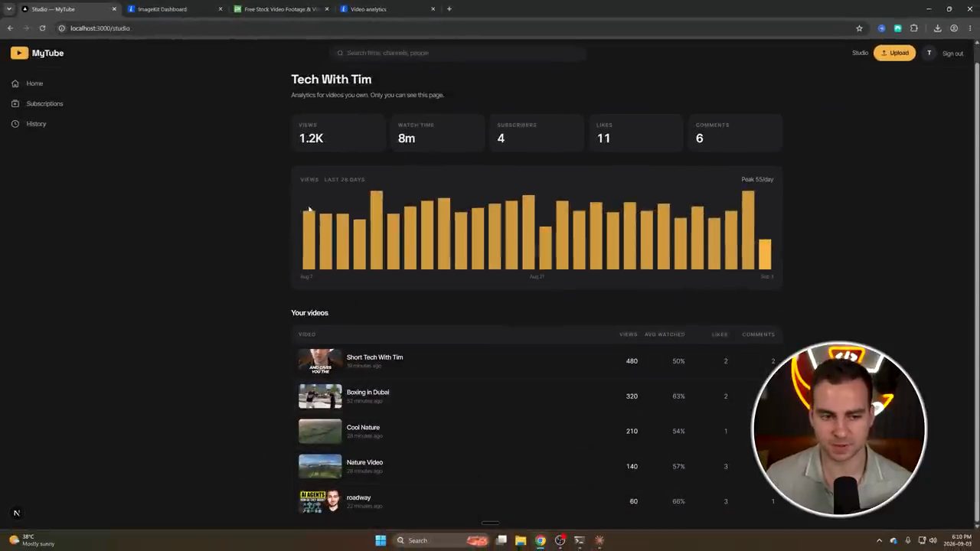The height and width of the screenshot is (551, 980).
Task: Select the Studio — MyTube tab
Action: coord(68,9)
